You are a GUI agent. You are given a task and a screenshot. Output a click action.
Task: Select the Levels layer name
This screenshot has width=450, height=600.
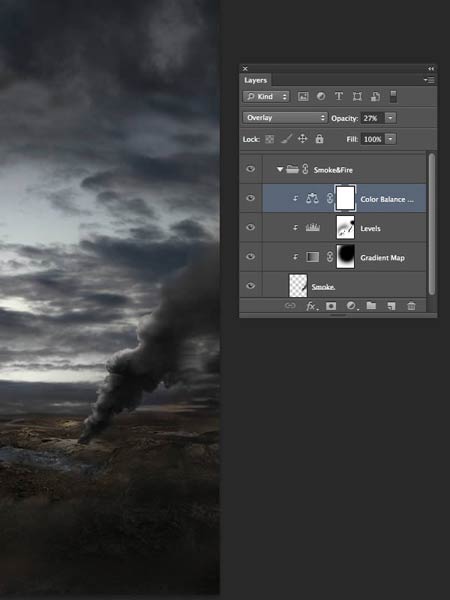click(x=370, y=228)
